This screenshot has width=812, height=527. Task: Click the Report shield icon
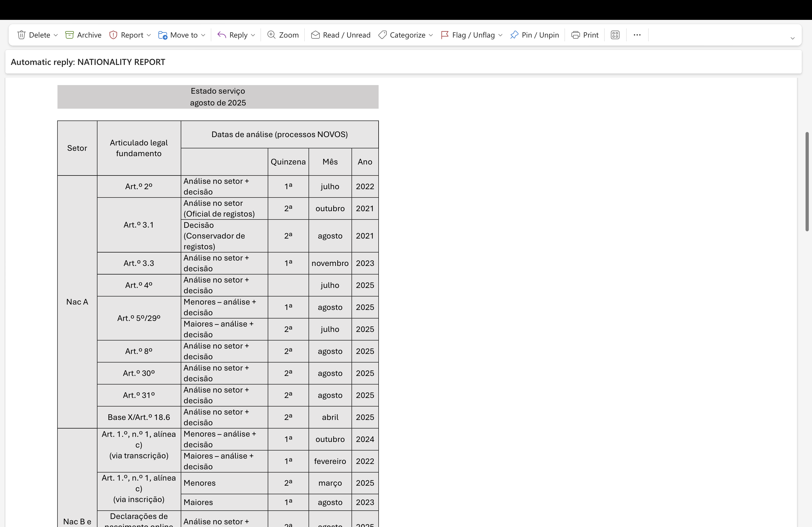(113, 35)
